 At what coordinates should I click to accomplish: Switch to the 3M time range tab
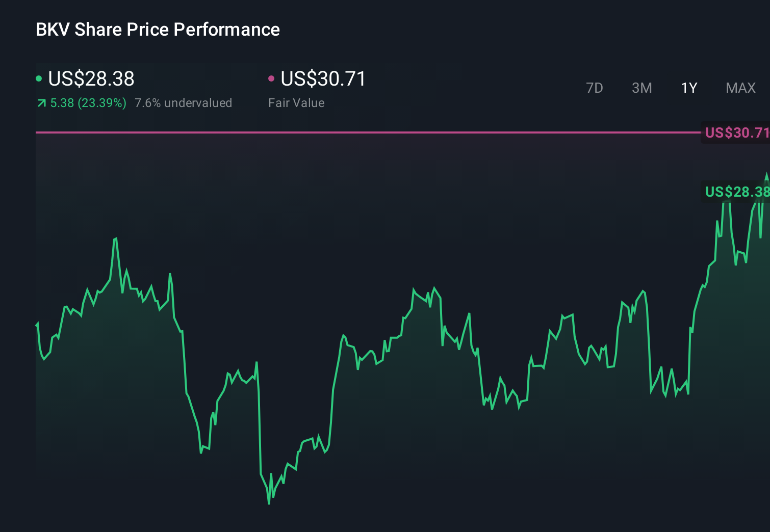pos(641,88)
